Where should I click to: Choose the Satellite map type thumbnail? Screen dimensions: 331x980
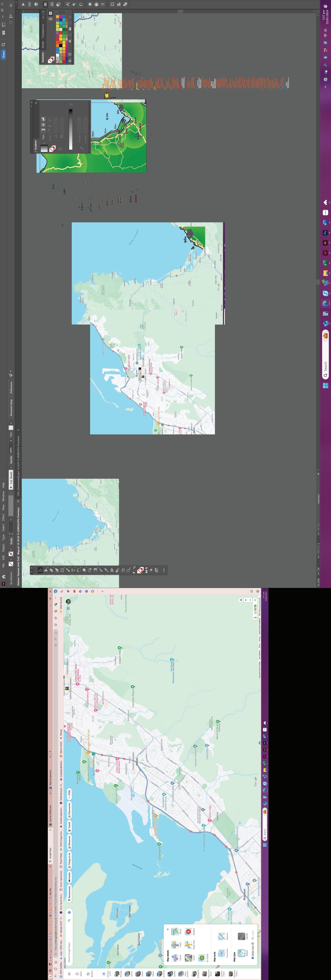point(242,936)
